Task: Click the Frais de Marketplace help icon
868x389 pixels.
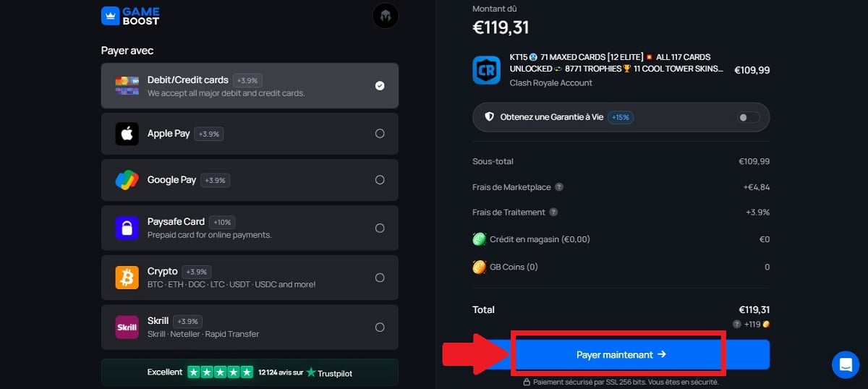Action: point(559,187)
